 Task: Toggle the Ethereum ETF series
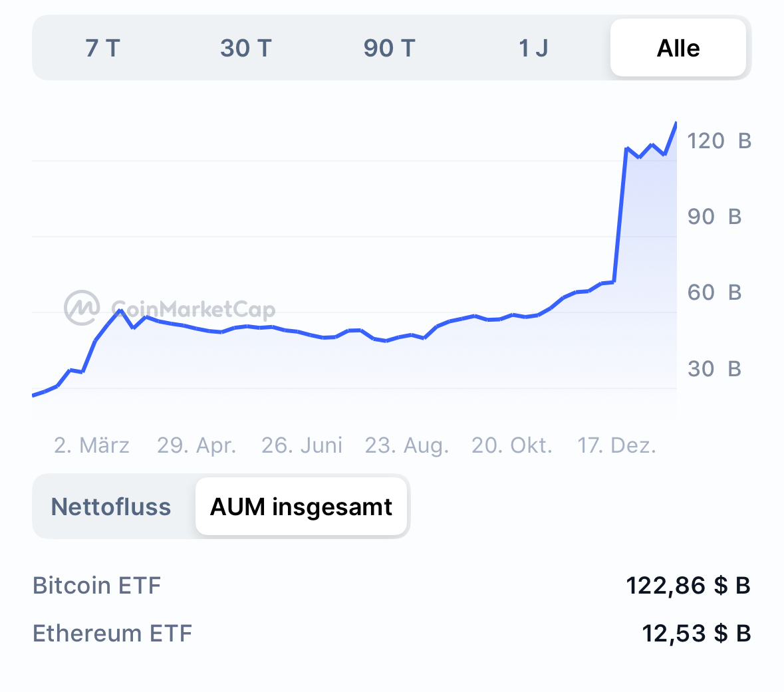click(x=112, y=634)
